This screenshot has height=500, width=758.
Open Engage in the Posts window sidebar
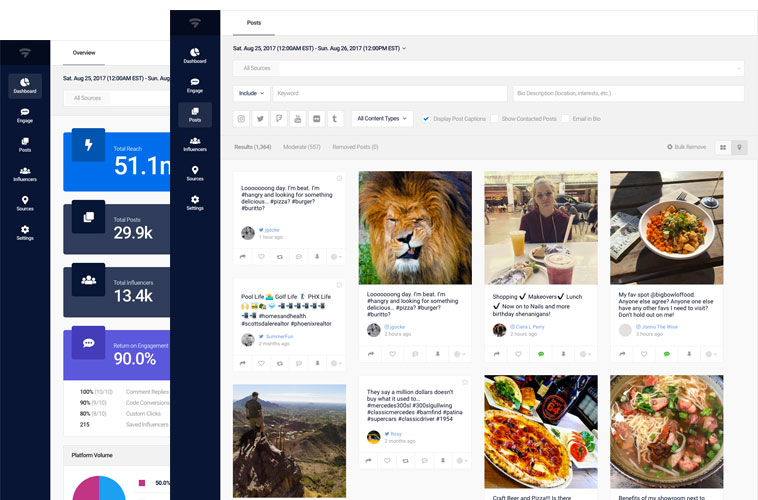pyautogui.click(x=195, y=85)
